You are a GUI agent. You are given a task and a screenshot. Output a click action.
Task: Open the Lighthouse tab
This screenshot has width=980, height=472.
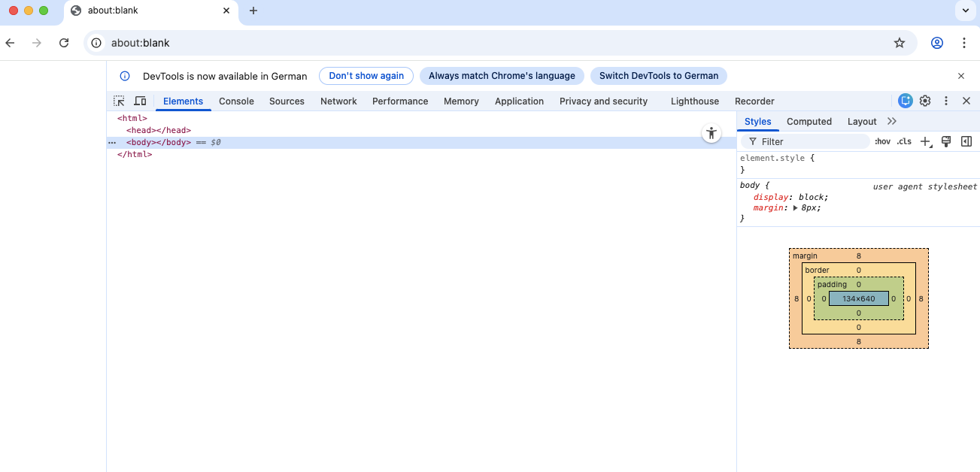(694, 101)
